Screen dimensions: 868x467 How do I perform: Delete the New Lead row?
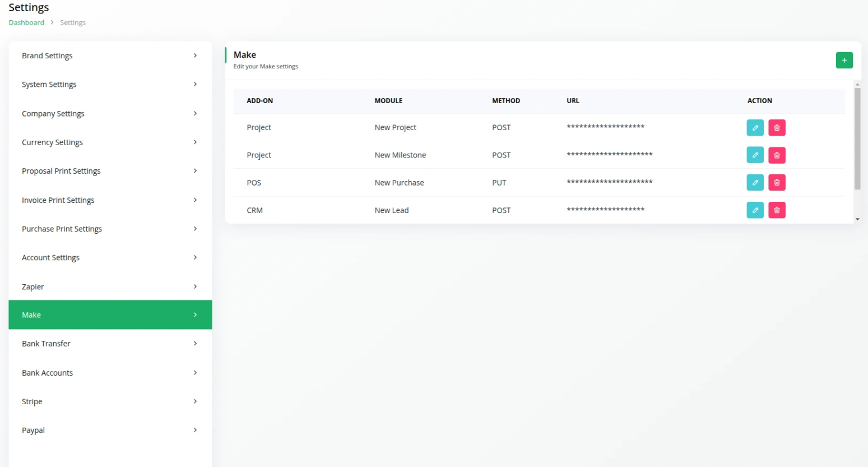[x=777, y=210]
